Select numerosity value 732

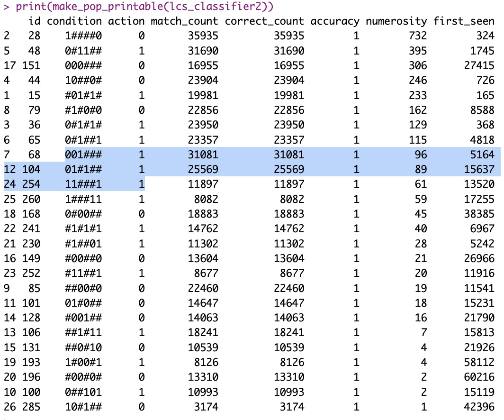417,36
